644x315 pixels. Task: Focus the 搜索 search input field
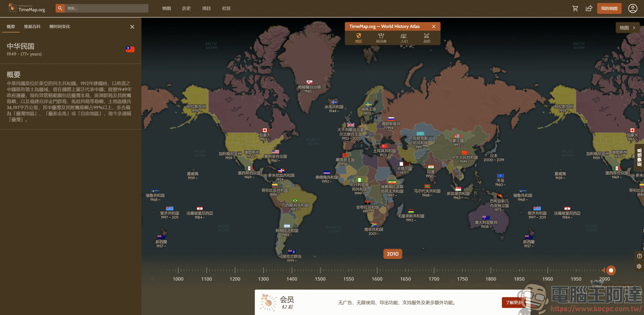point(107,8)
